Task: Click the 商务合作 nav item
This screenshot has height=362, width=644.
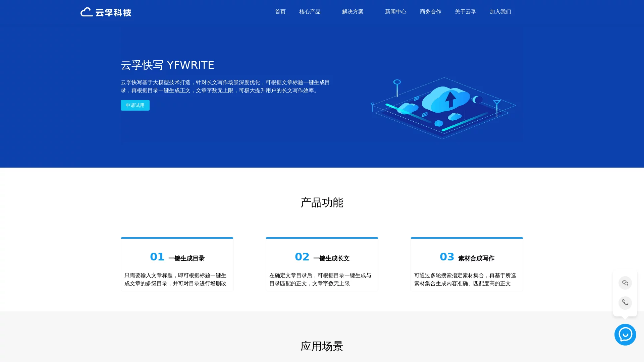Action: [430, 12]
